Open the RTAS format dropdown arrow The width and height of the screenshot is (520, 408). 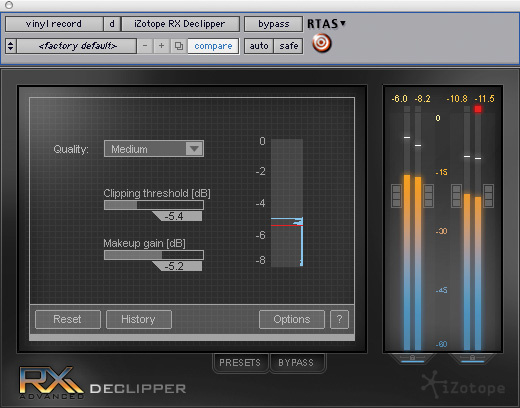point(343,23)
